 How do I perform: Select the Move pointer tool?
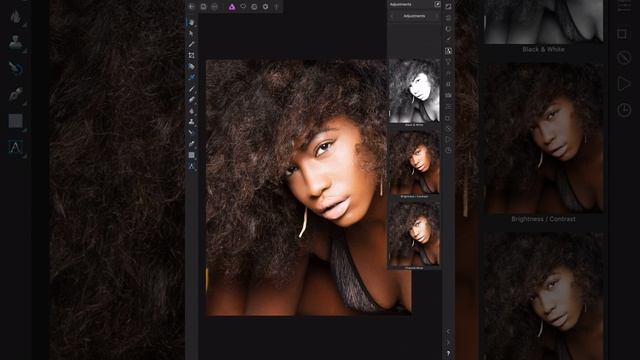(x=191, y=33)
